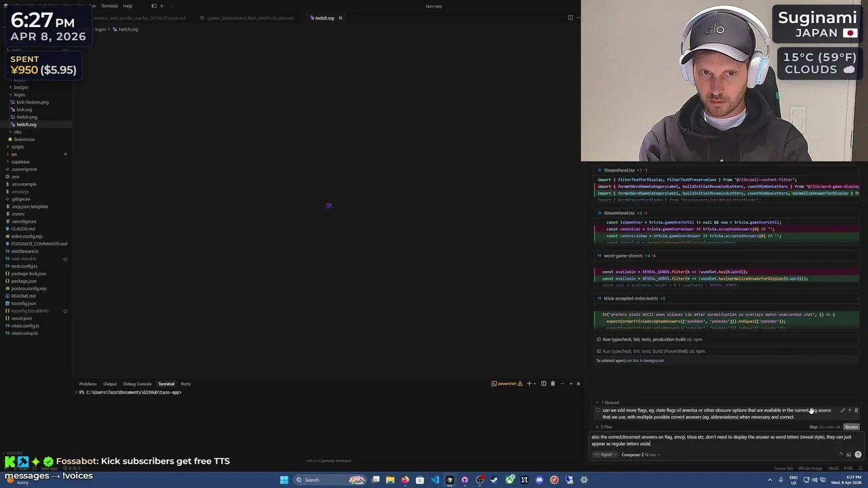This screenshot has height=488, width=868.
Task: Expand the src folder
Action: click(x=14, y=155)
